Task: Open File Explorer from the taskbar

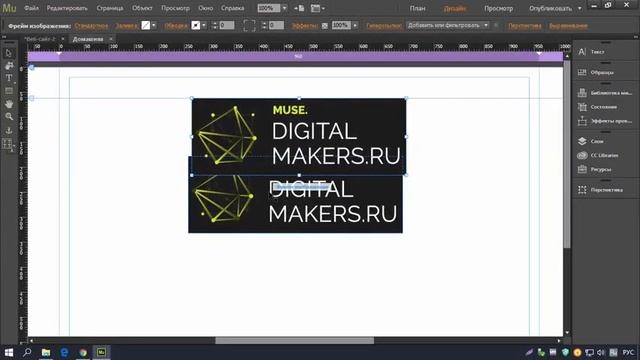Action: pyautogui.click(x=46, y=352)
